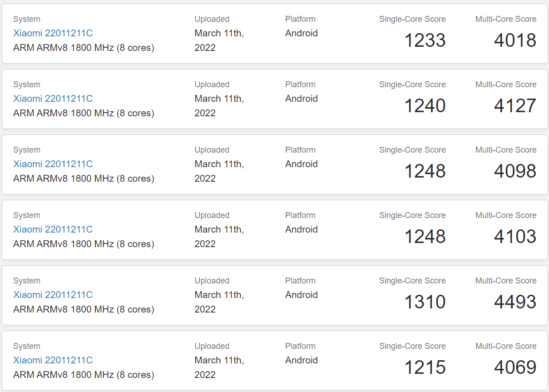Select the 4493 multi-core score number

(515, 302)
